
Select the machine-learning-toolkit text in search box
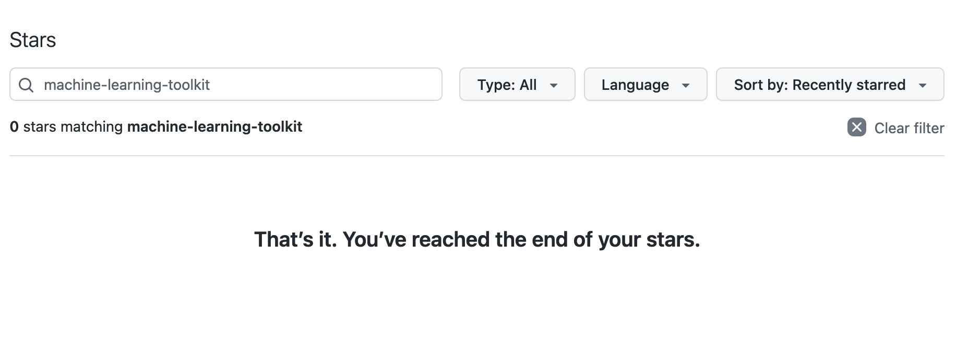coord(127,85)
